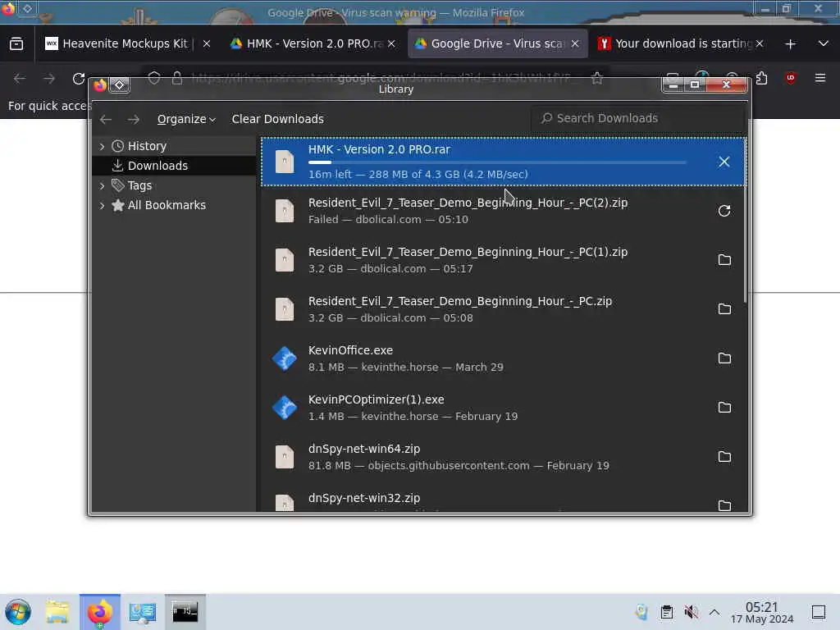840x630 pixels.
Task: Open containing folder for dnSpy-net-win32.zip
Action: [724, 505]
